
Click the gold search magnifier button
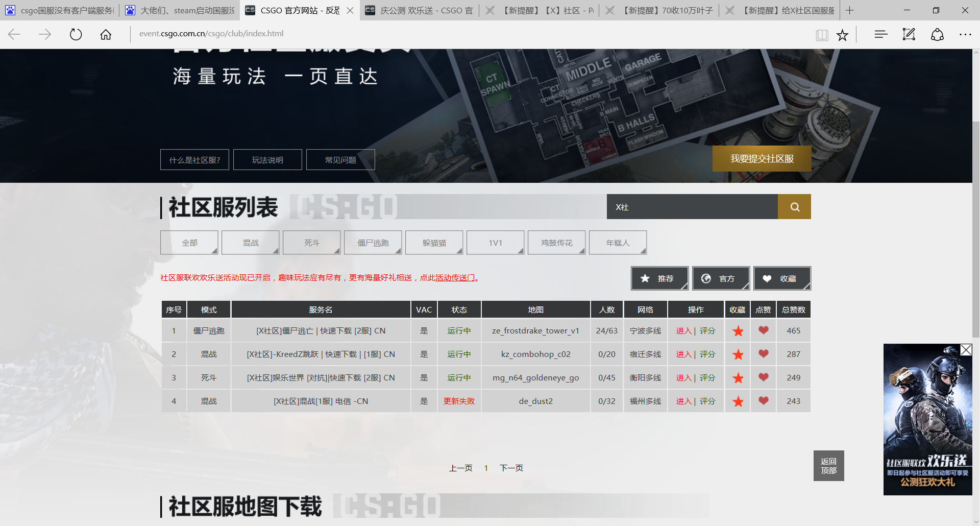click(794, 207)
